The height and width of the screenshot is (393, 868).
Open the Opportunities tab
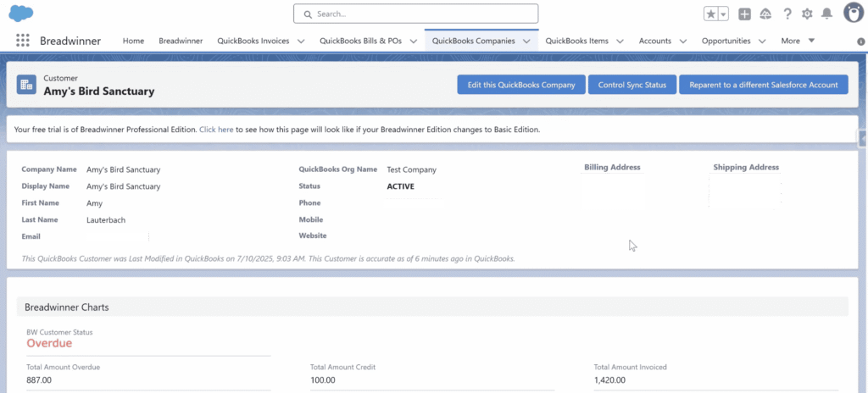tap(726, 41)
